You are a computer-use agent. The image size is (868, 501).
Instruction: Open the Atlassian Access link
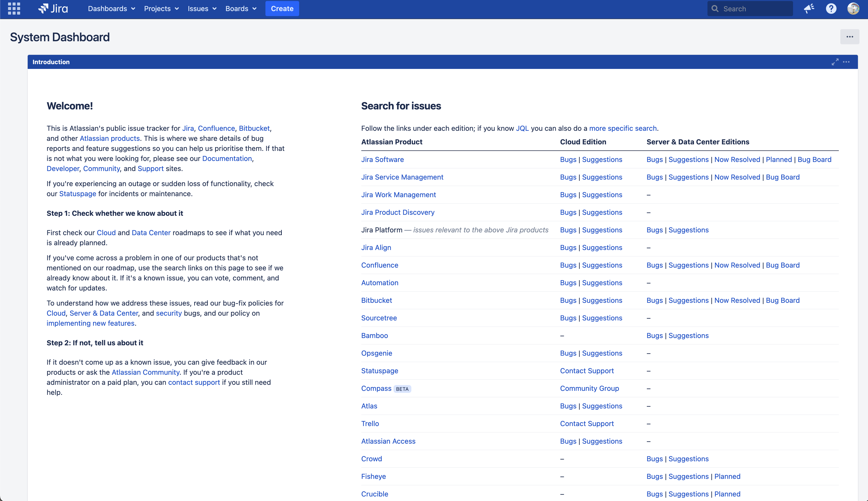388,441
